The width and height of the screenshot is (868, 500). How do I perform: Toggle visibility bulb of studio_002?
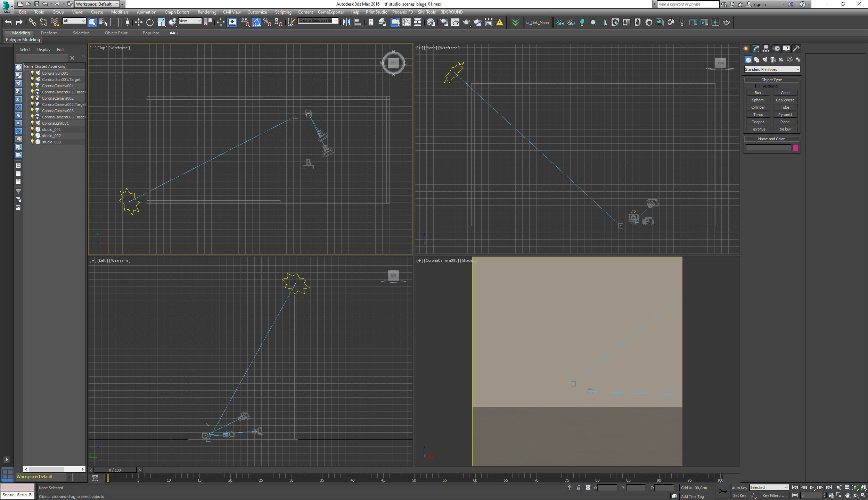click(32, 136)
